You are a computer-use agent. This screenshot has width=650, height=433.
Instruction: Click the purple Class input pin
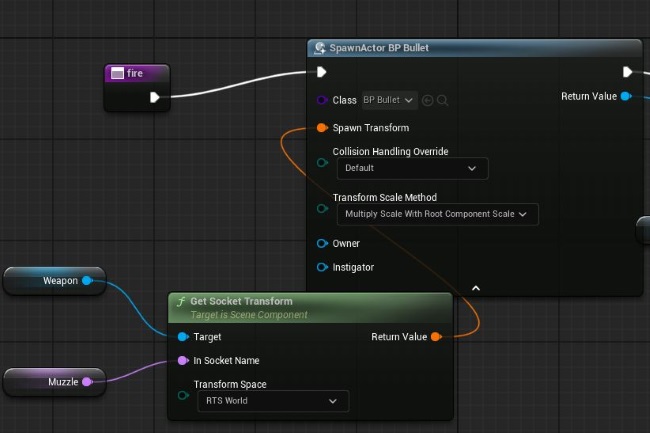pyautogui.click(x=322, y=100)
